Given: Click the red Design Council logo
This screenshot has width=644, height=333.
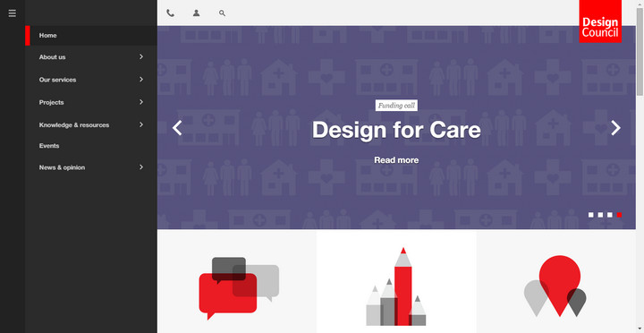Looking at the screenshot, I should point(600,21).
